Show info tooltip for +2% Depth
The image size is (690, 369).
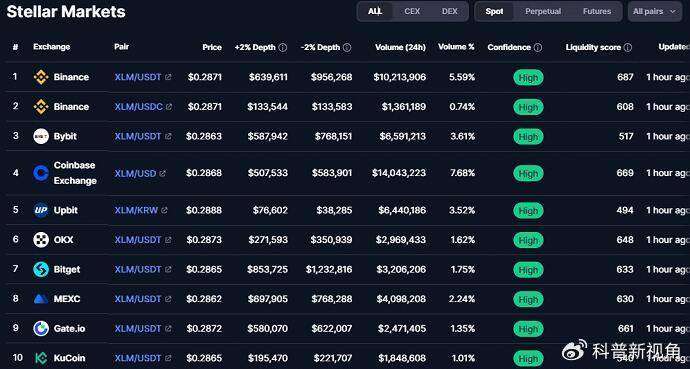click(x=283, y=47)
